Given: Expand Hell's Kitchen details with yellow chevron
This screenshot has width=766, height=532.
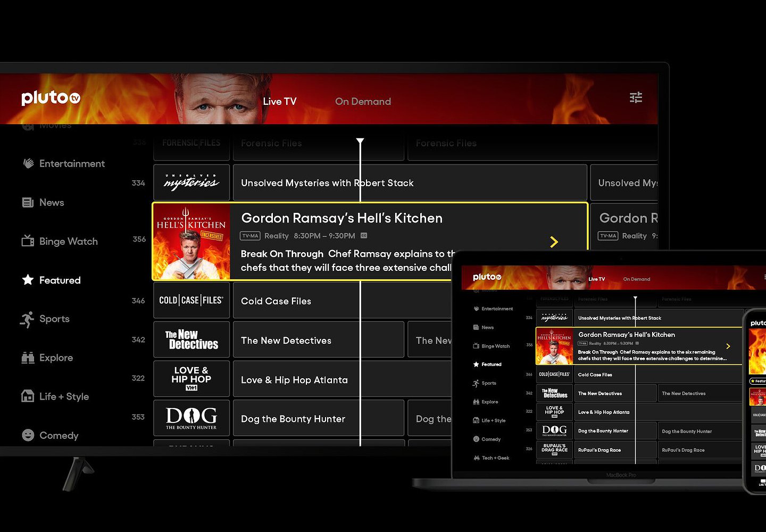Looking at the screenshot, I should pos(554,242).
